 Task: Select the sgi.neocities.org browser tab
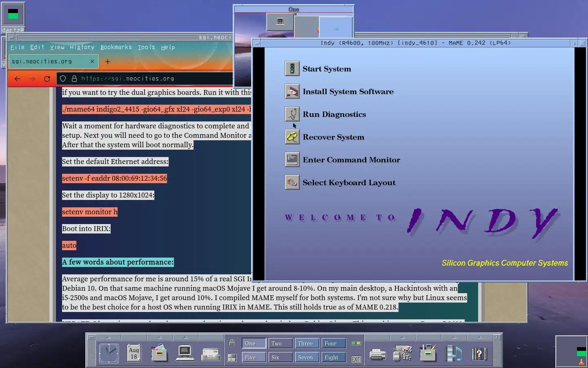coord(53,61)
